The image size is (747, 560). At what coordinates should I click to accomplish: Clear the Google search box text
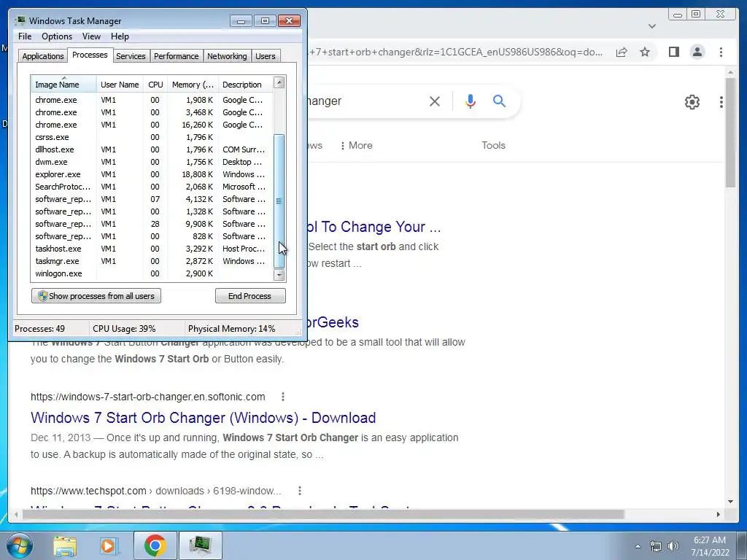click(435, 101)
